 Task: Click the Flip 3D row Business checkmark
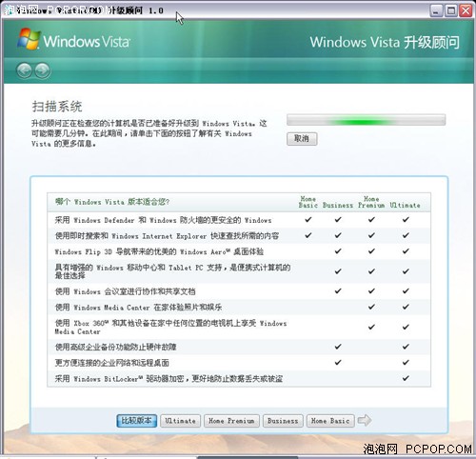pyautogui.click(x=338, y=251)
